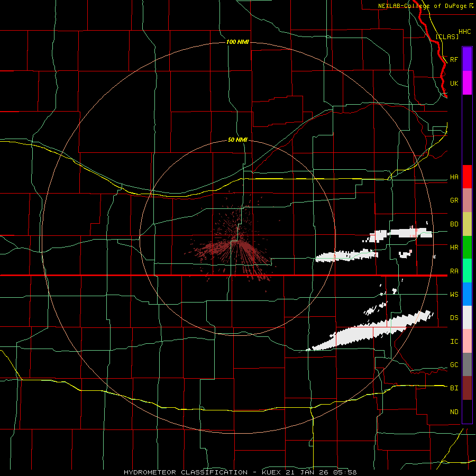Click the BI legend label
This screenshot has width=476, height=476.
pyautogui.click(x=454, y=388)
